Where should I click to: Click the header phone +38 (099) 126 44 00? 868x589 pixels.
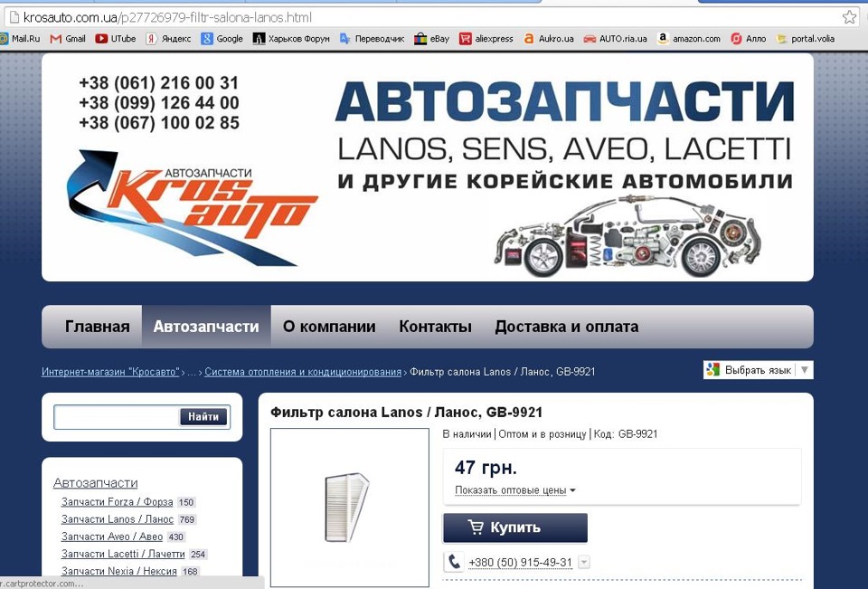159,103
